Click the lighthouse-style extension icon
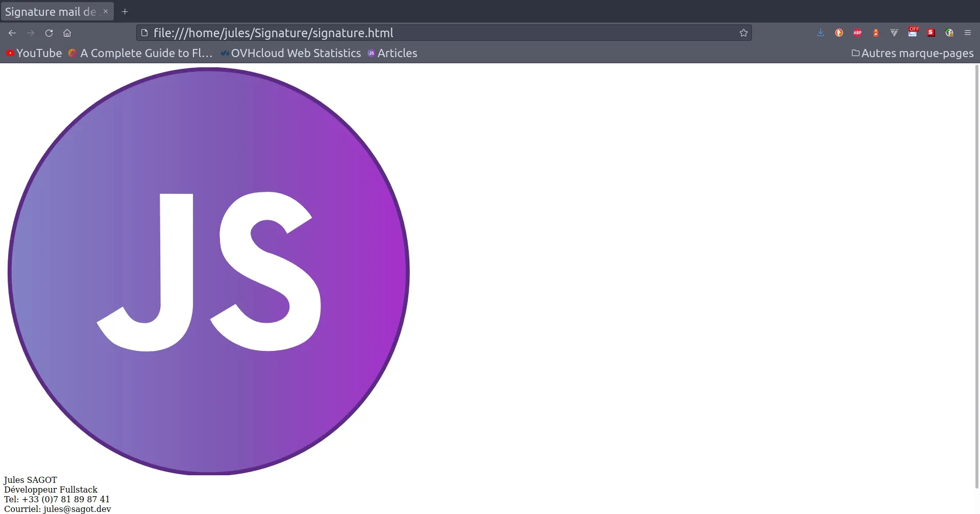980x514 pixels. (876, 33)
